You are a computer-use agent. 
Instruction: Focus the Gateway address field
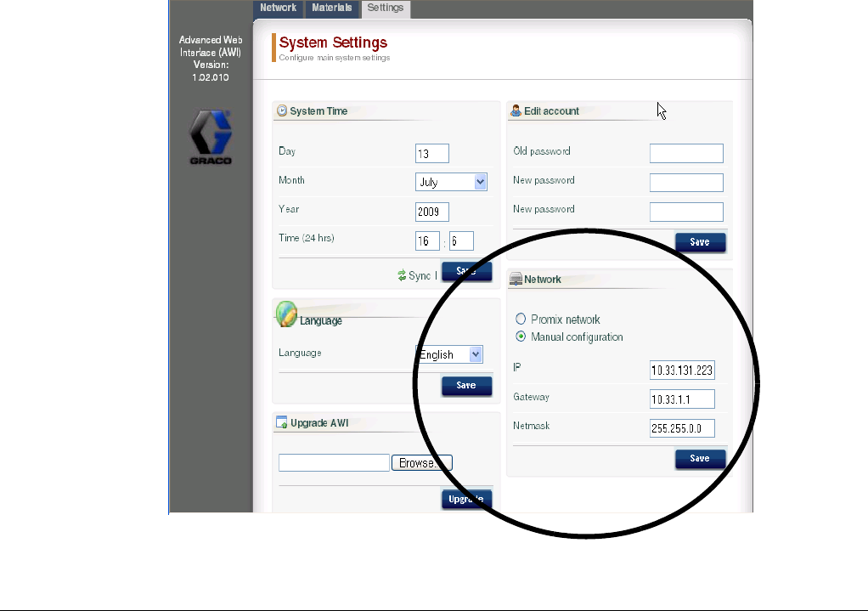coord(682,399)
